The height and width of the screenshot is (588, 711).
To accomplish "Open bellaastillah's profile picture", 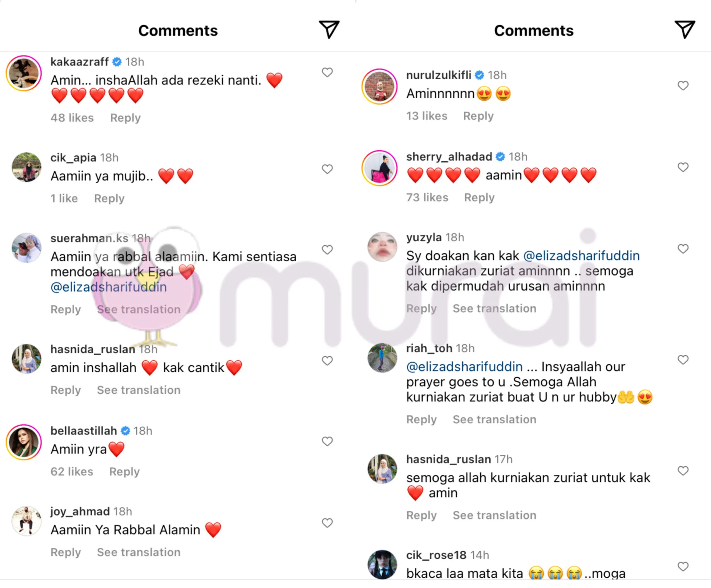I will (24, 442).
